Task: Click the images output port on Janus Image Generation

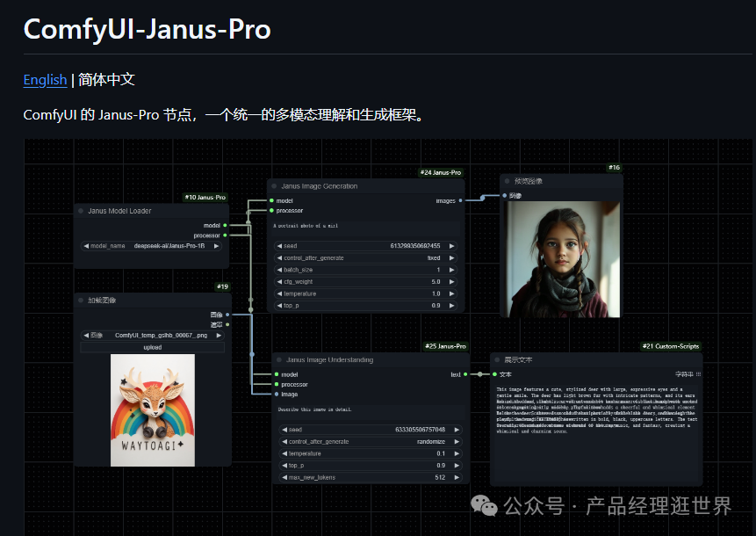Action: pyautogui.click(x=459, y=200)
